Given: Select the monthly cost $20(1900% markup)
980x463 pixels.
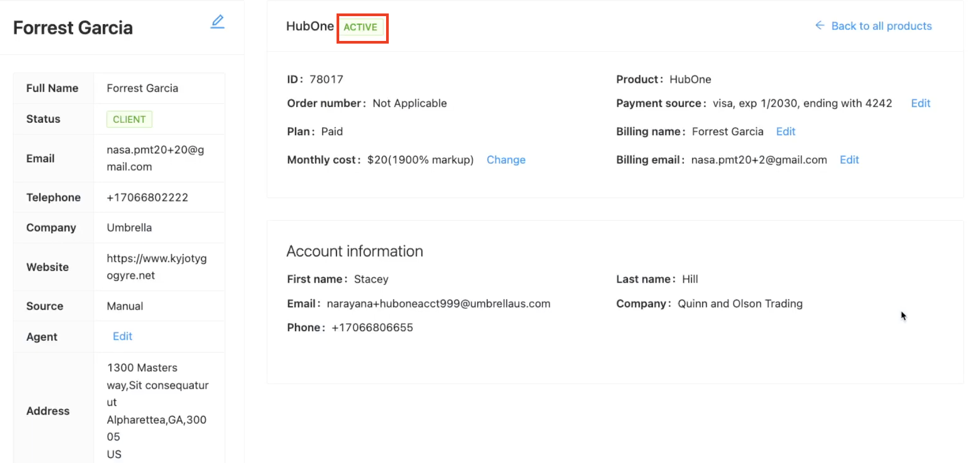Looking at the screenshot, I should pyautogui.click(x=421, y=160).
